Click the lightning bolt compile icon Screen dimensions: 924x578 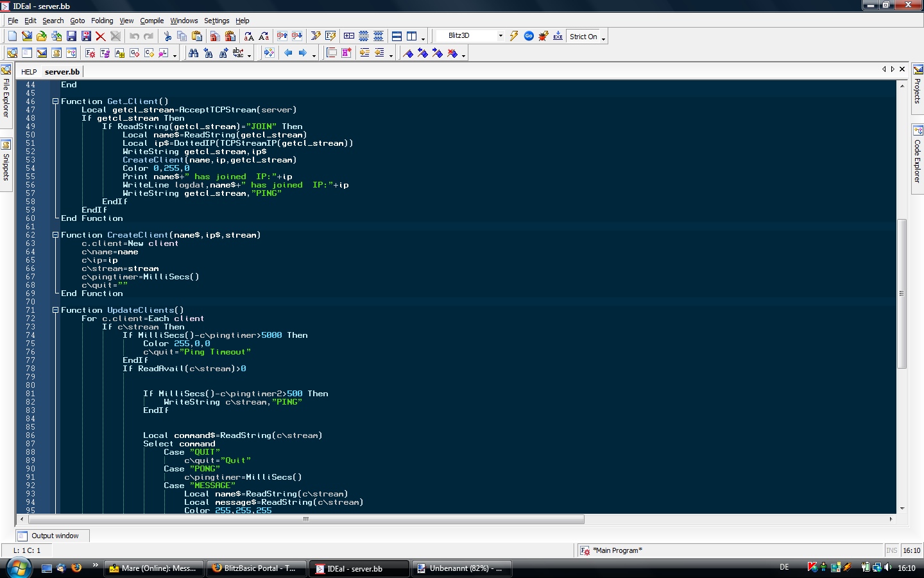[514, 37]
